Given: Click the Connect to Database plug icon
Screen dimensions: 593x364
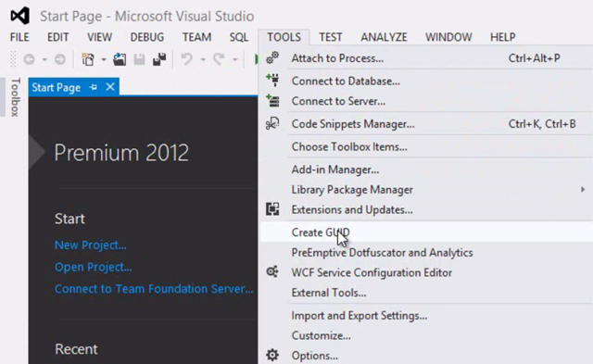Looking at the screenshot, I should (272, 81).
